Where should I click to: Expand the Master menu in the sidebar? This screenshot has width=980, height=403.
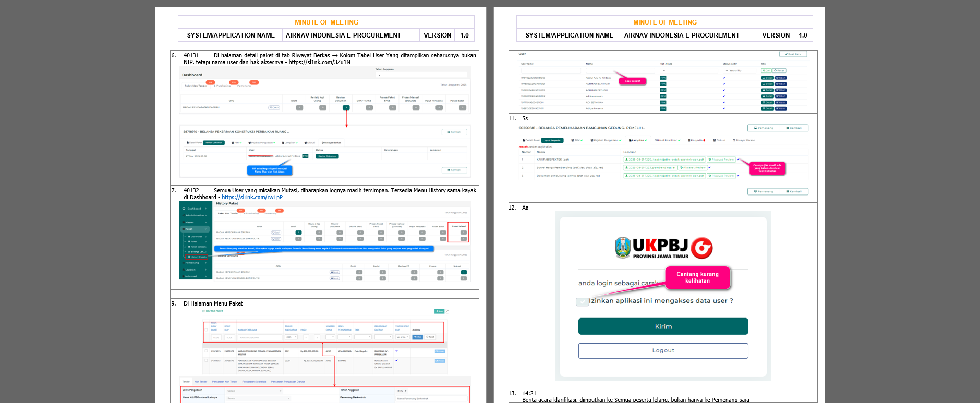pyautogui.click(x=195, y=222)
